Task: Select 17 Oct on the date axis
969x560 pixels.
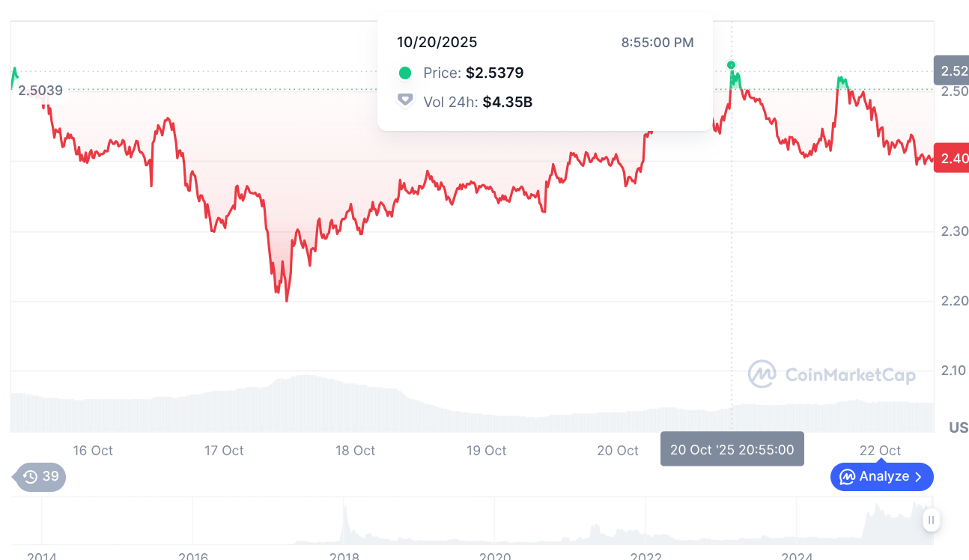Action: pos(224,451)
